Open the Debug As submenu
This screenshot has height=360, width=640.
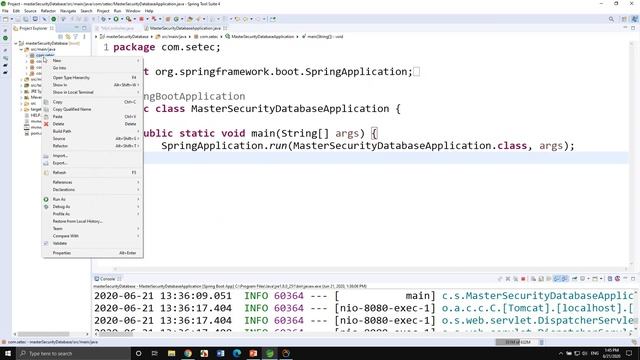point(93,207)
